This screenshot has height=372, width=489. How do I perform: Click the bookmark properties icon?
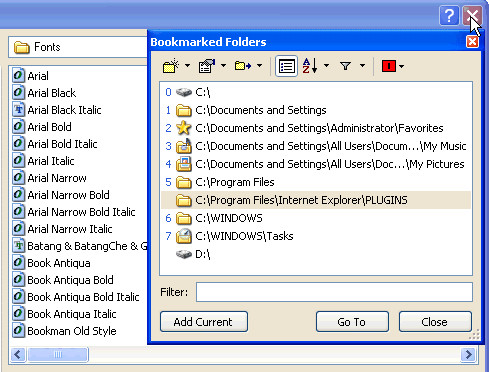tap(207, 66)
